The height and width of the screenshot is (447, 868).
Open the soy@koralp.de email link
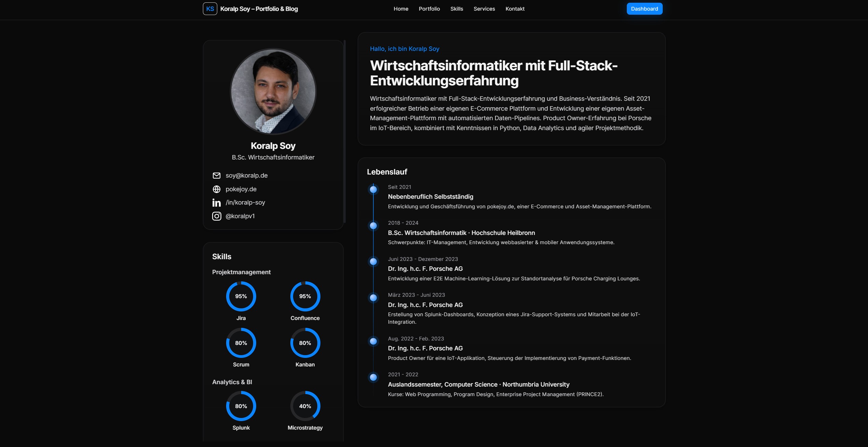(x=246, y=176)
